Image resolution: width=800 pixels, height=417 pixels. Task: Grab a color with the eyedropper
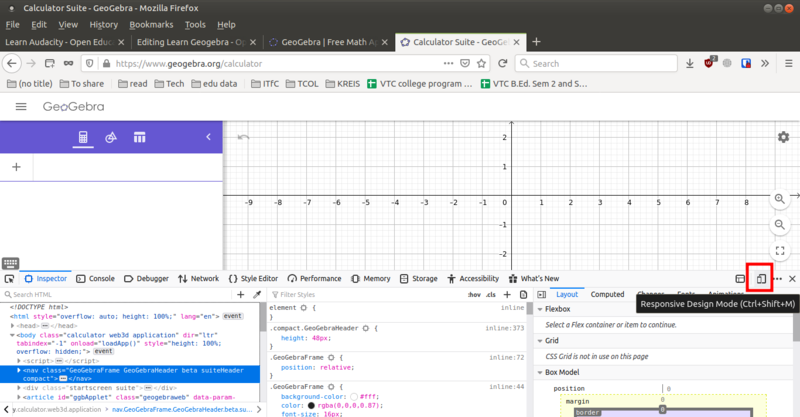[x=257, y=295]
